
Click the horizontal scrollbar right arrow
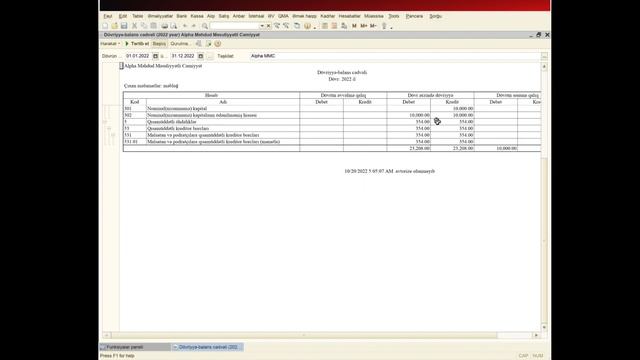point(536,335)
